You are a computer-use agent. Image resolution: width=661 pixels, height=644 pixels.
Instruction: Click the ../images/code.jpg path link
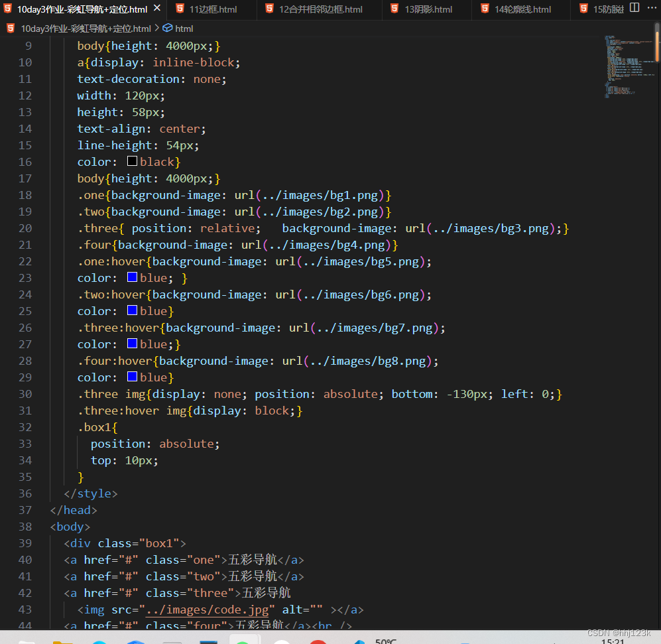pyautogui.click(x=208, y=610)
